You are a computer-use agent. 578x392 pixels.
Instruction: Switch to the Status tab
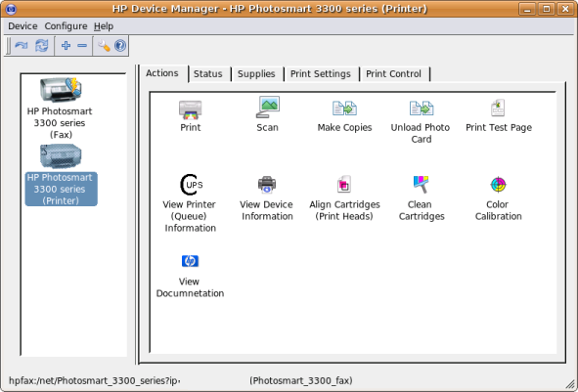[x=208, y=74]
